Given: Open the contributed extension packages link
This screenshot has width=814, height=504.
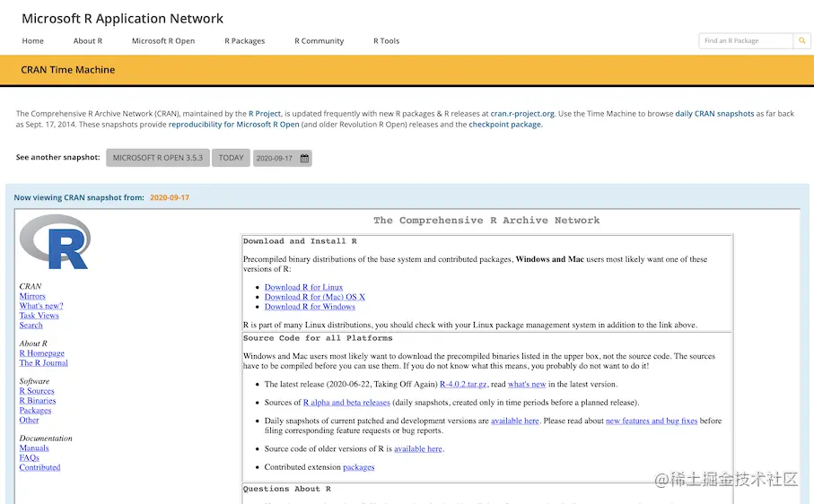Looking at the screenshot, I should (x=359, y=467).
